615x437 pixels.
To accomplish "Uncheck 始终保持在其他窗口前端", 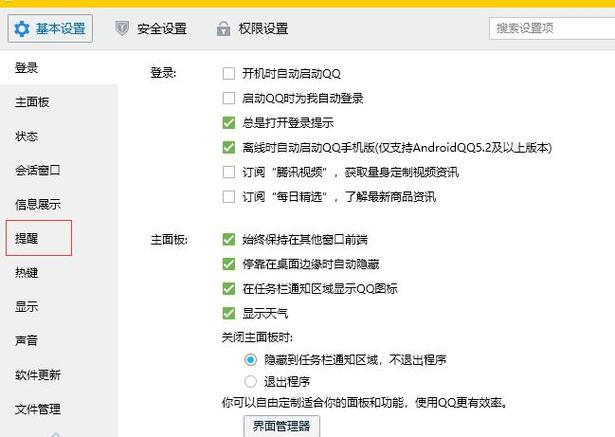I will (x=229, y=239).
